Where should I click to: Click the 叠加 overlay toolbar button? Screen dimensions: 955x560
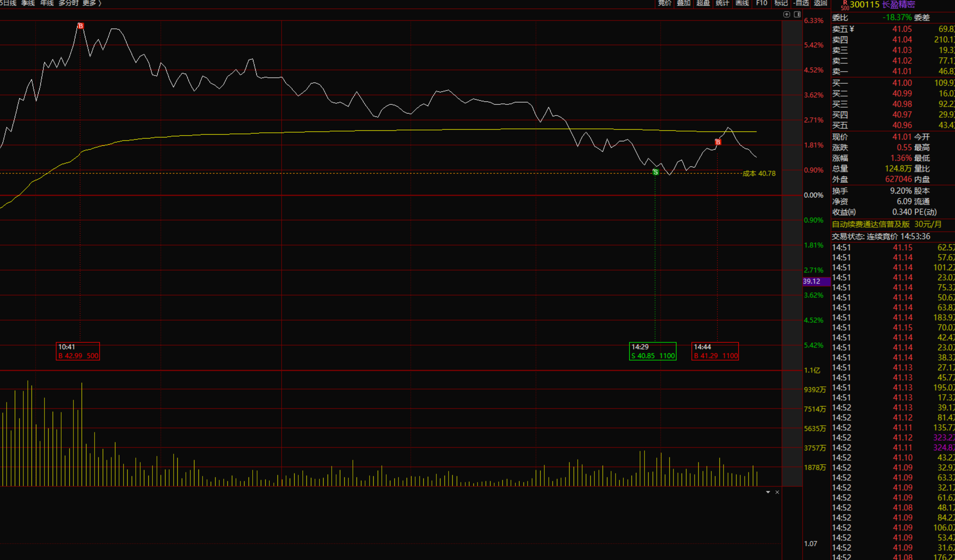[684, 3]
